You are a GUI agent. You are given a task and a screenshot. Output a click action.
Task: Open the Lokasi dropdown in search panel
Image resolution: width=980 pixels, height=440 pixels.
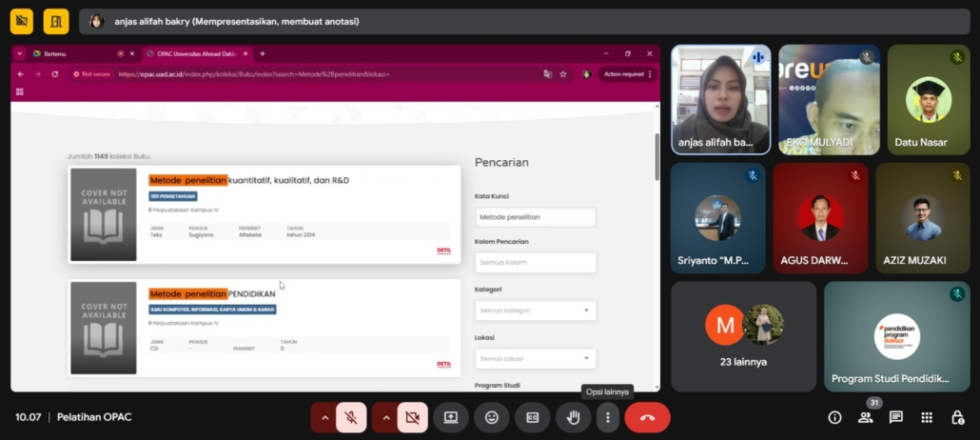(x=535, y=359)
